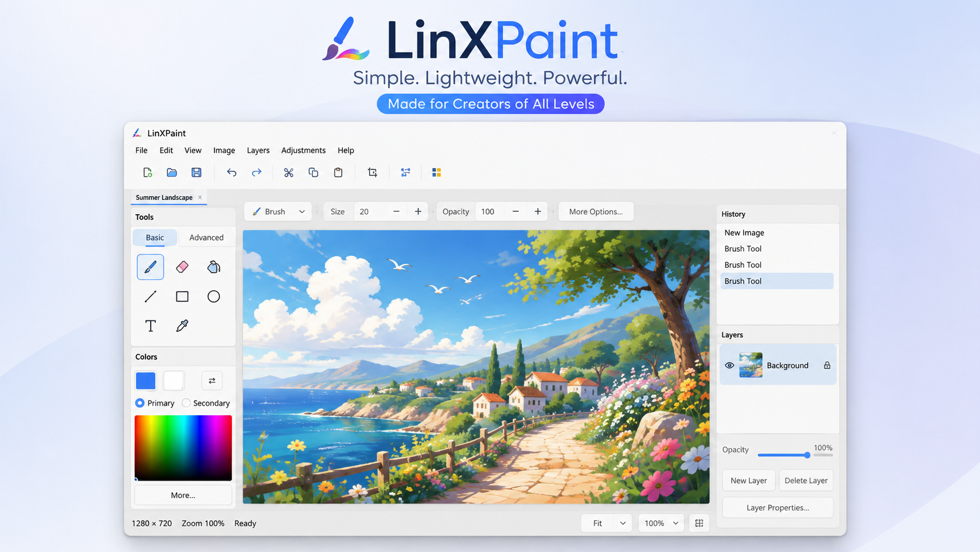
Task: Click the layer Opacity slider handle
Action: (807, 455)
